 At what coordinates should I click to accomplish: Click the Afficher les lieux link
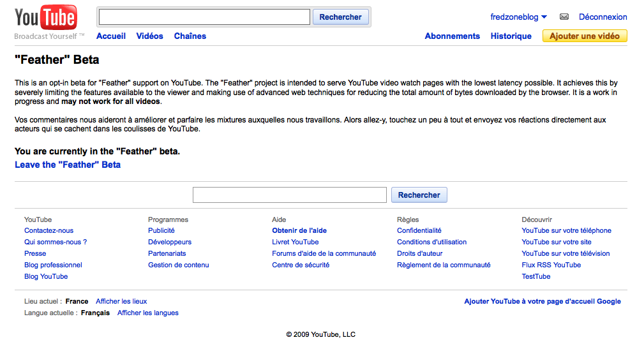click(121, 301)
